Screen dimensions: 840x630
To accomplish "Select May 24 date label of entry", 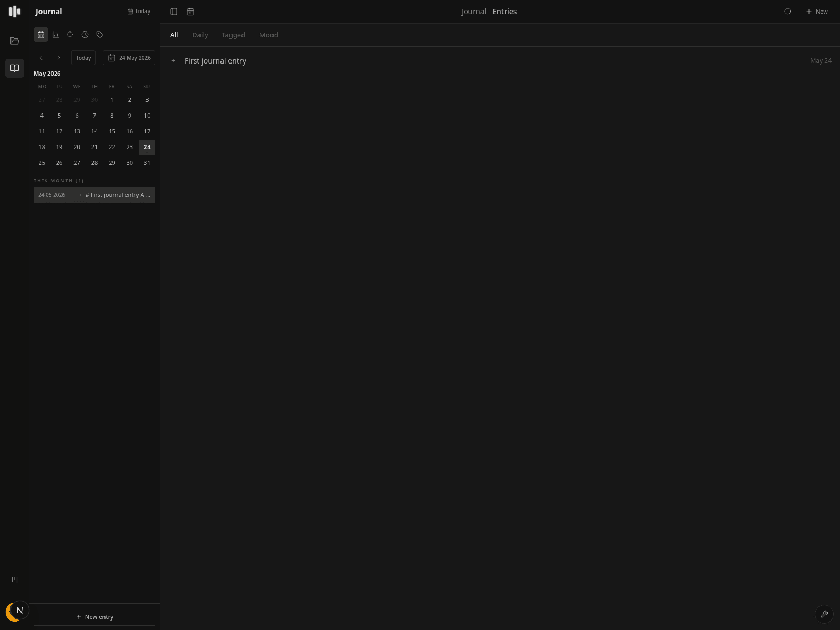I will click(821, 61).
